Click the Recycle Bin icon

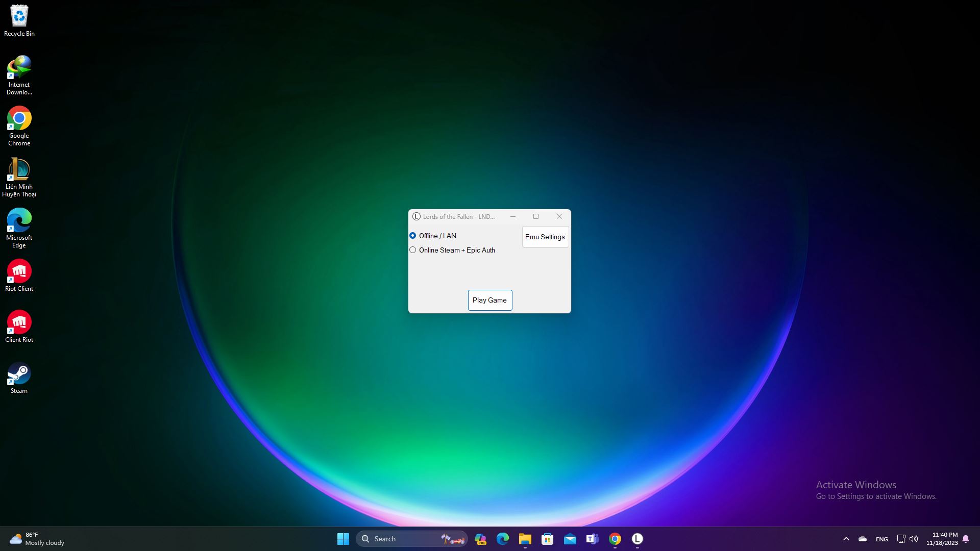[x=19, y=15]
